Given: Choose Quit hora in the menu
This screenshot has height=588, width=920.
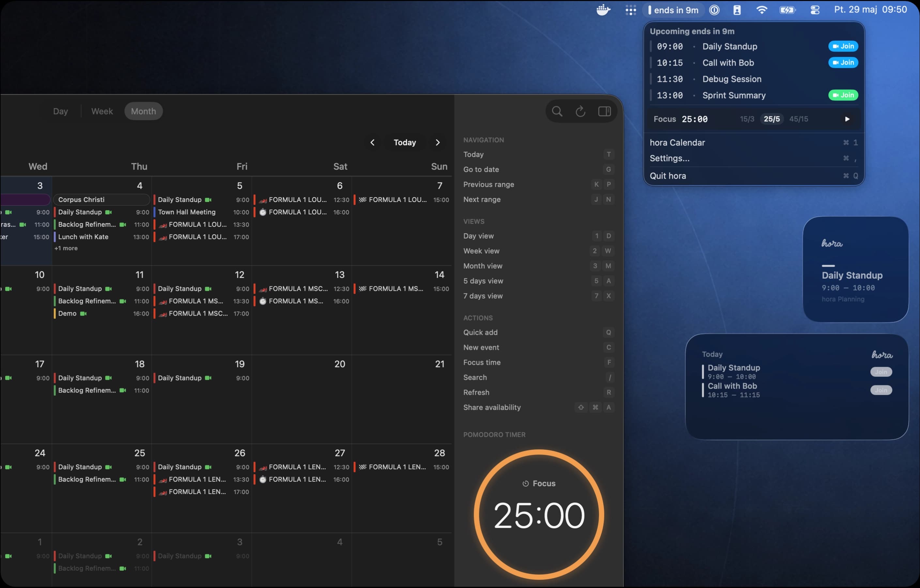Looking at the screenshot, I should click(x=753, y=176).
